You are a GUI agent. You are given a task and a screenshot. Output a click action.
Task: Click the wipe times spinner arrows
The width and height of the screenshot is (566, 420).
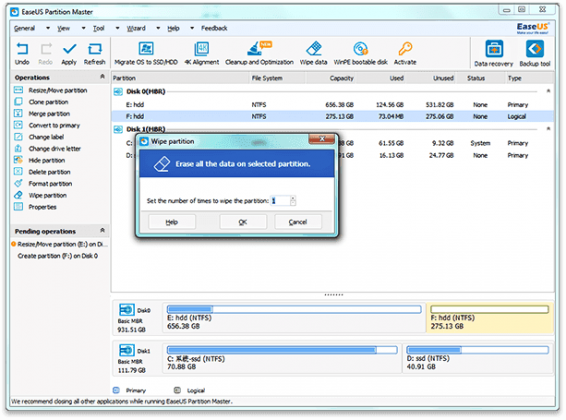pyautogui.click(x=293, y=201)
